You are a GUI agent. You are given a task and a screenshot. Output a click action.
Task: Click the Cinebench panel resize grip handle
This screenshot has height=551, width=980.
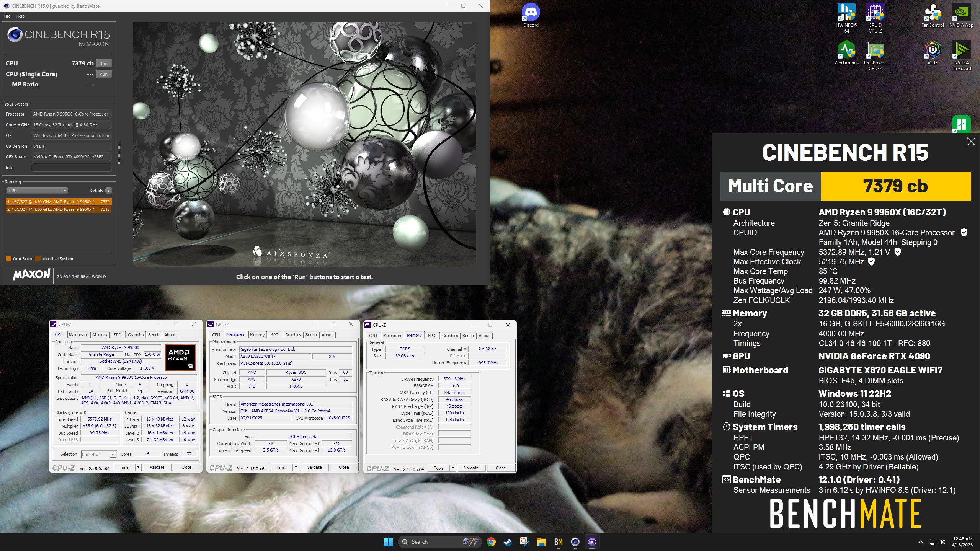tap(119, 152)
